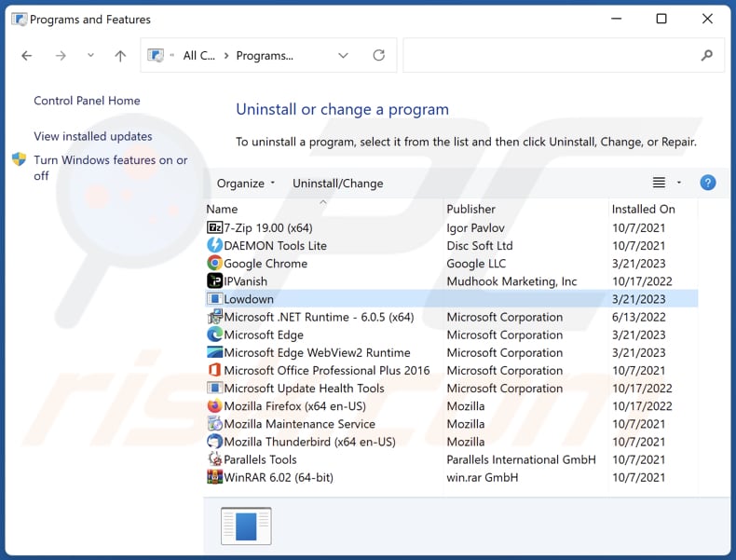The height and width of the screenshot is (560, 736).
Task: Select Mozilla Firefox (x64 en-US) entry
Action: (452, 406)
